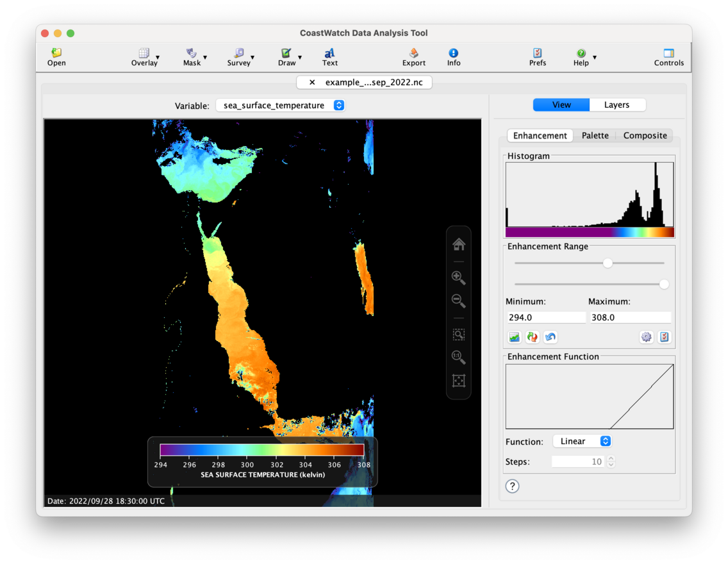728x564 pixels.
Task: Expand the Function Linear dropdown
Action: (582, 442)
